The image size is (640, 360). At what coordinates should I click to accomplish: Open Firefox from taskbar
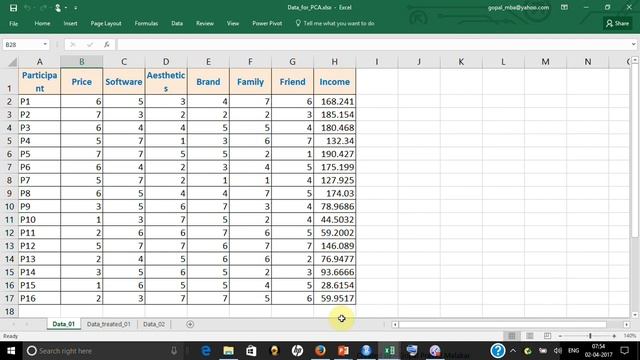pos(320,351)
